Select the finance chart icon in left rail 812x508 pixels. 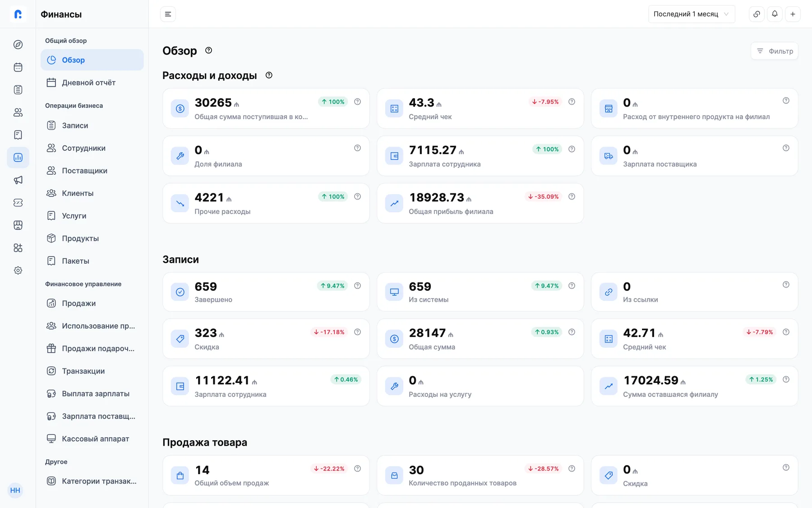tap(18, 158)
